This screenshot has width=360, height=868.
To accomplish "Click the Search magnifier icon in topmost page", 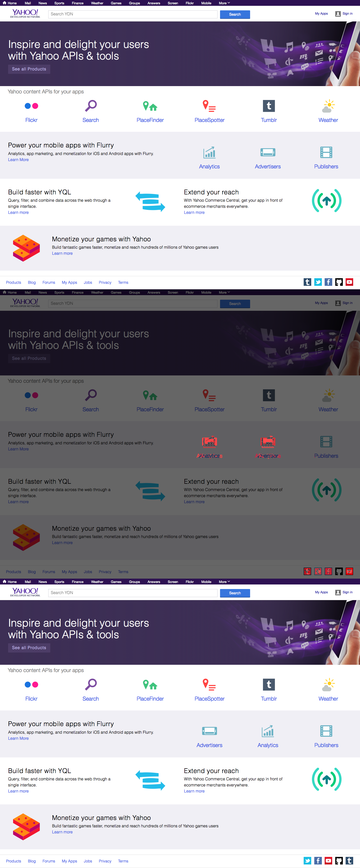I will click(x=91, y=106).
